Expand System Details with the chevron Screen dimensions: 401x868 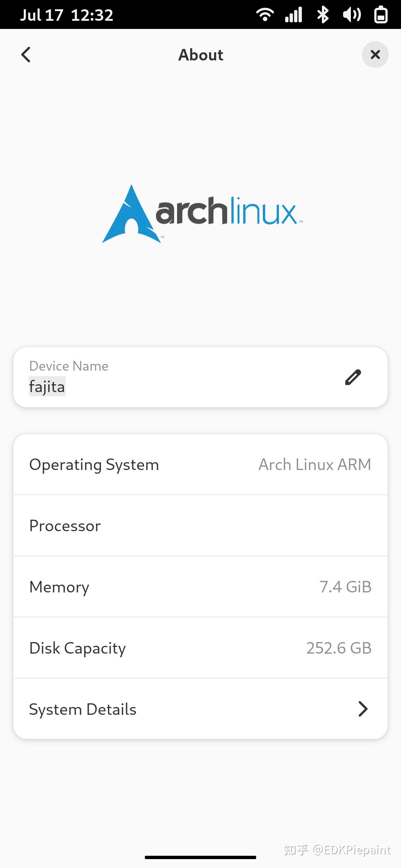362,709
